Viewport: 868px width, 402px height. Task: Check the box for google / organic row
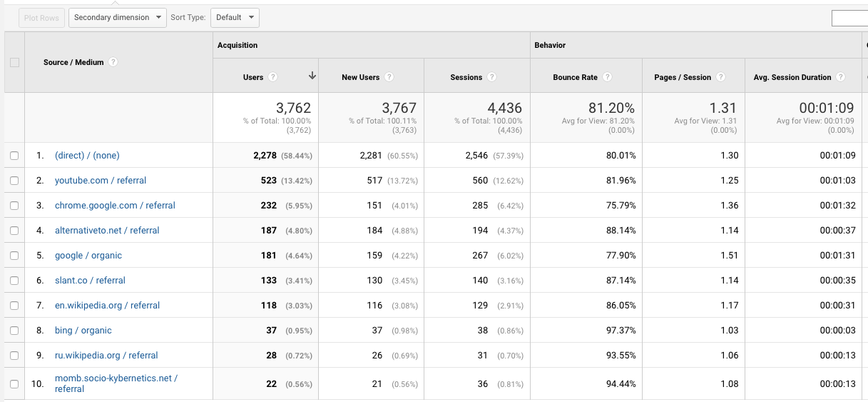[14, 256]
